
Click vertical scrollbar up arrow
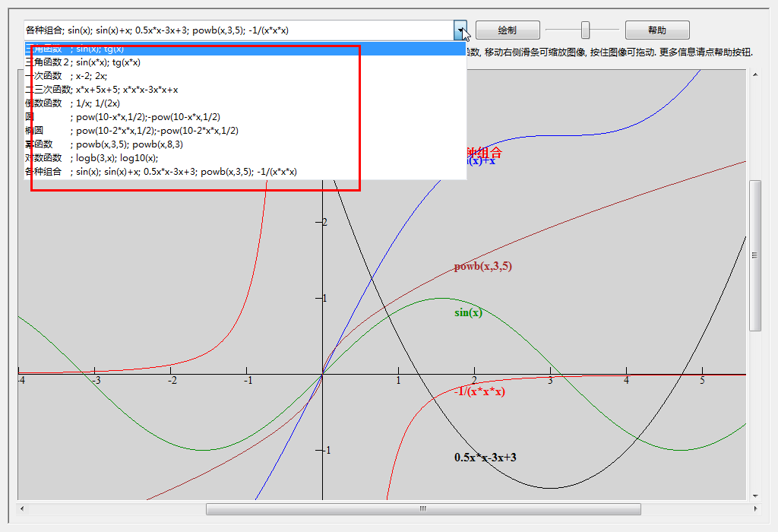click(x=755, y=75)
